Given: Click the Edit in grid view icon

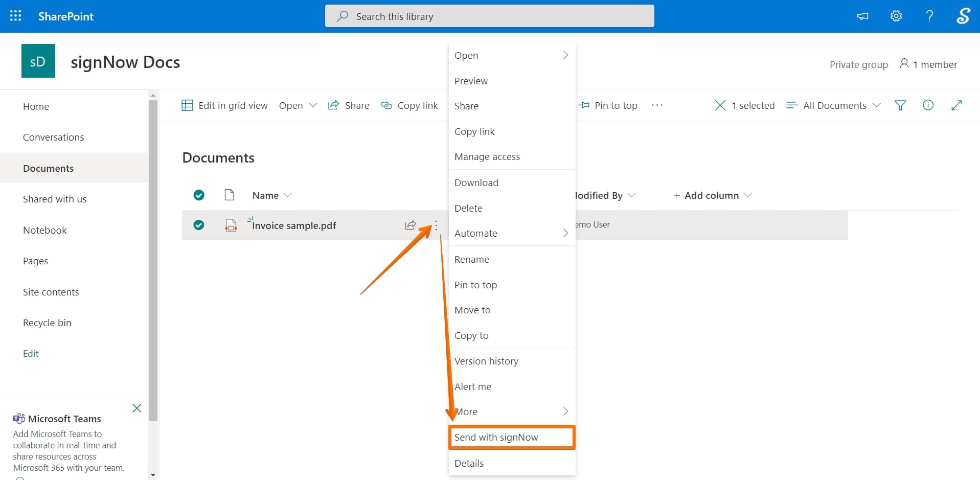Looking at the screenshot, I should point(187,105).
